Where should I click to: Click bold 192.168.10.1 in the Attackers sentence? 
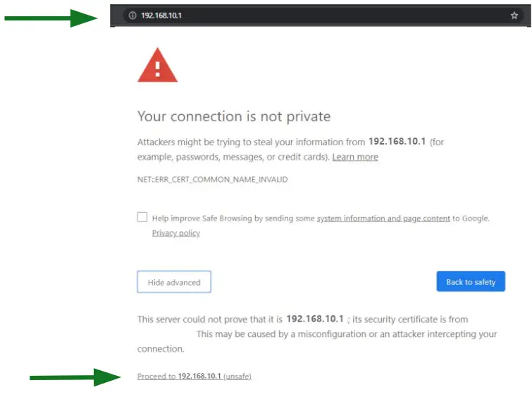click(x=397, y=142)
